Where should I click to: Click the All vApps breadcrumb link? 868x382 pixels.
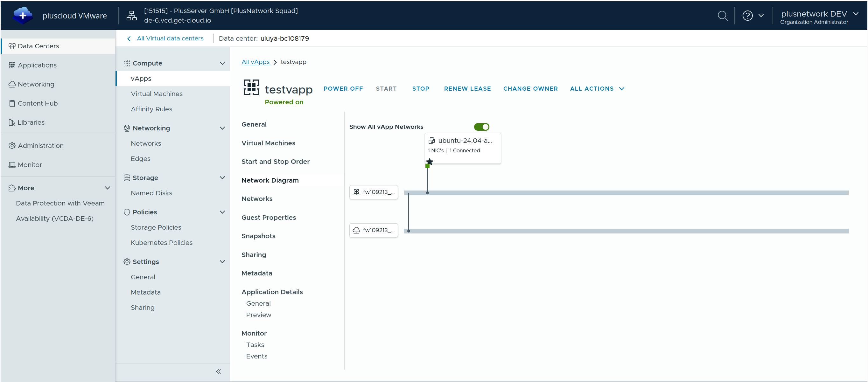(x=256, y=62)
